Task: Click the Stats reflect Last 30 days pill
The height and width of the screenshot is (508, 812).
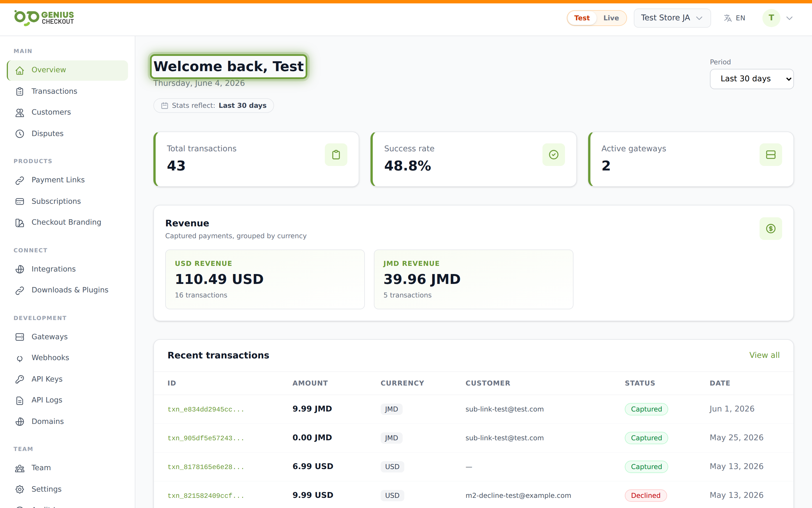Action: [x=214, y=106]
